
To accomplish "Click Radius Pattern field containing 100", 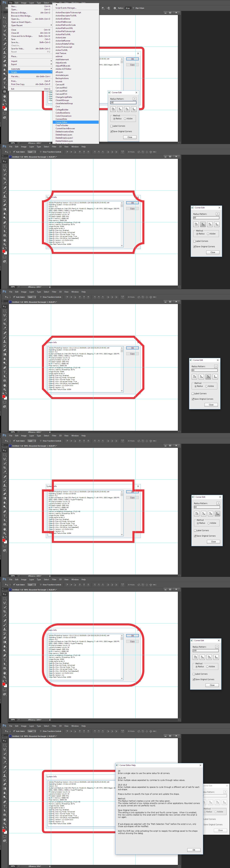I will 205,651.
